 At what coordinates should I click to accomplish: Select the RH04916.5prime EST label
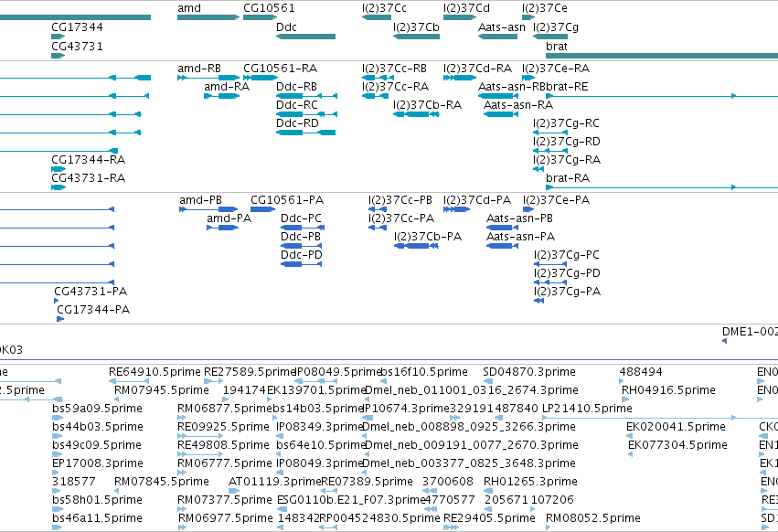tap(668, 390)
